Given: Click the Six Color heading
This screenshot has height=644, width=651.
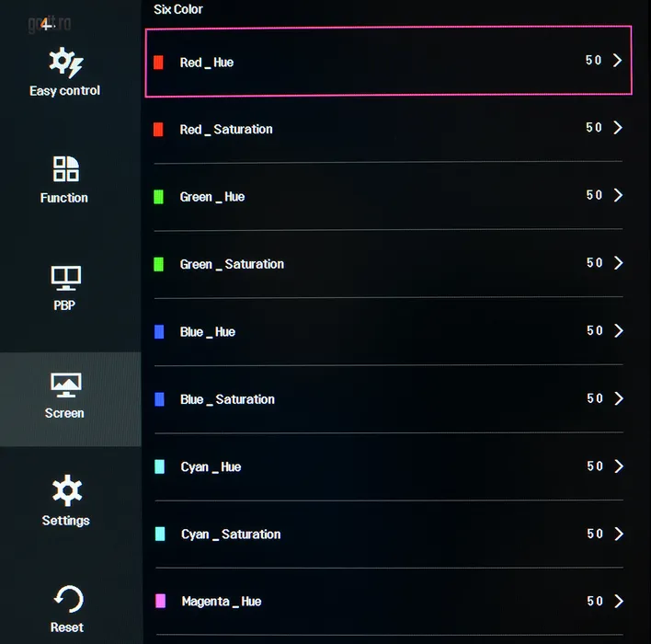Looking at the screenshot, I should [x=178, y=9].
